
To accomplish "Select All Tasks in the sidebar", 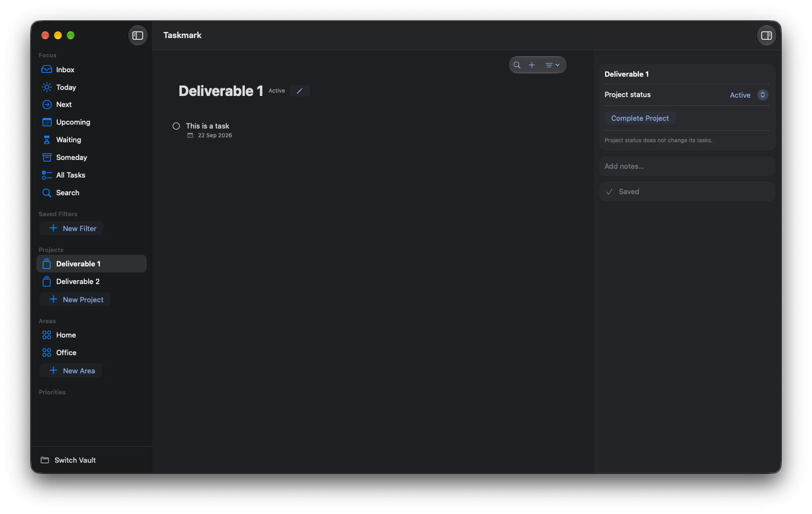I will coord(92,175).
